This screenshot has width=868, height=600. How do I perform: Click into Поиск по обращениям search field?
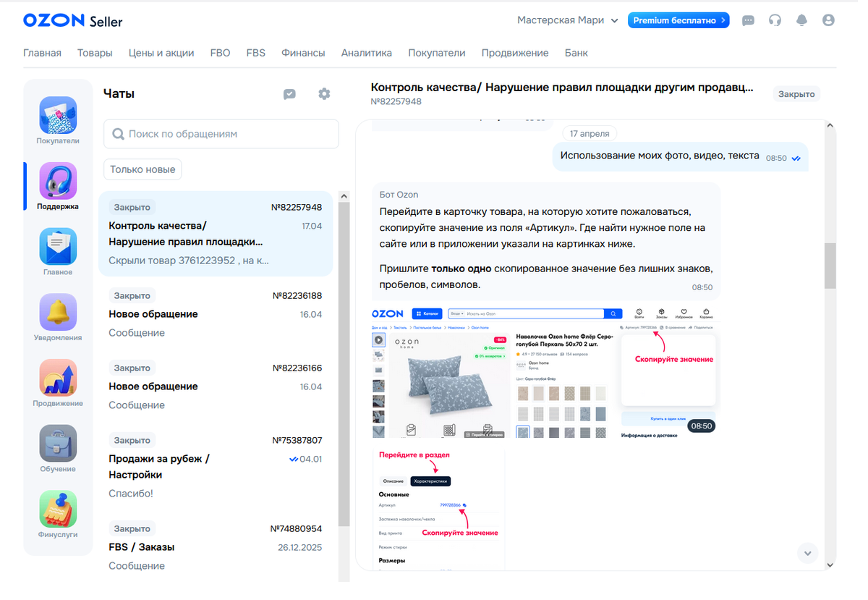point(221,134)
